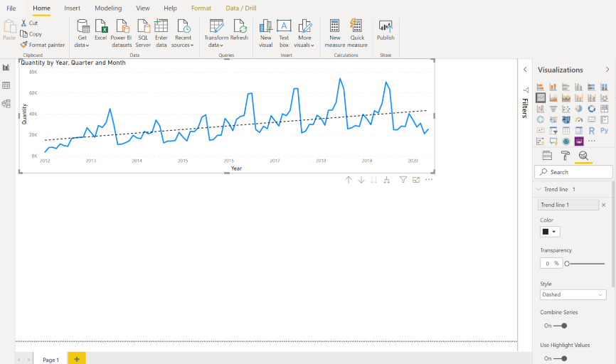
Task: Switch to Report view in left sidebar
Action: (x=6, y=68)
